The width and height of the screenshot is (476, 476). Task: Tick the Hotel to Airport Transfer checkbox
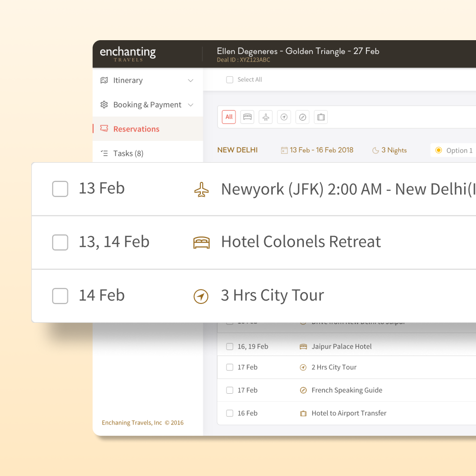pyautogui.click(x=230, y=413)
